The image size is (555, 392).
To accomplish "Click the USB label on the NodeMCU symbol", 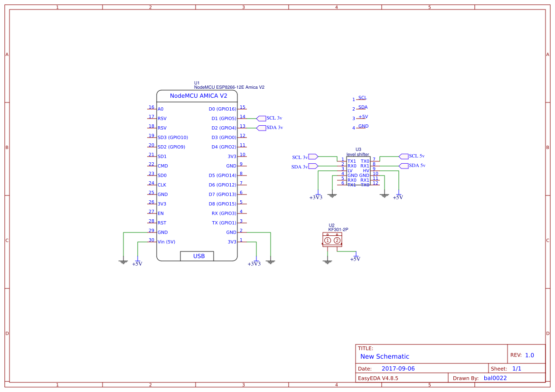I will (198, 256).
